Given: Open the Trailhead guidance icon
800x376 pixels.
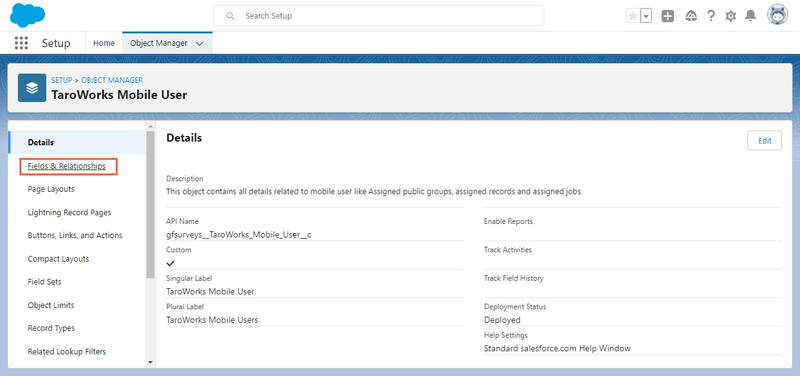Looking at the screenshot, I should 691,16.
